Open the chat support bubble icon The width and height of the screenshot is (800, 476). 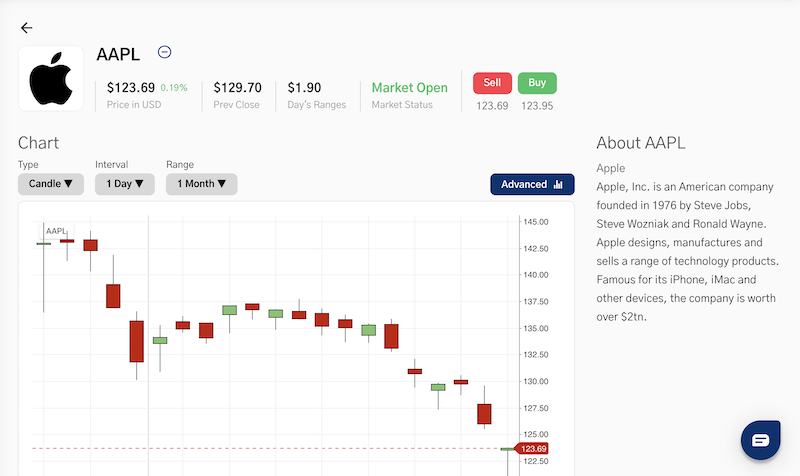tap(760, 440)
